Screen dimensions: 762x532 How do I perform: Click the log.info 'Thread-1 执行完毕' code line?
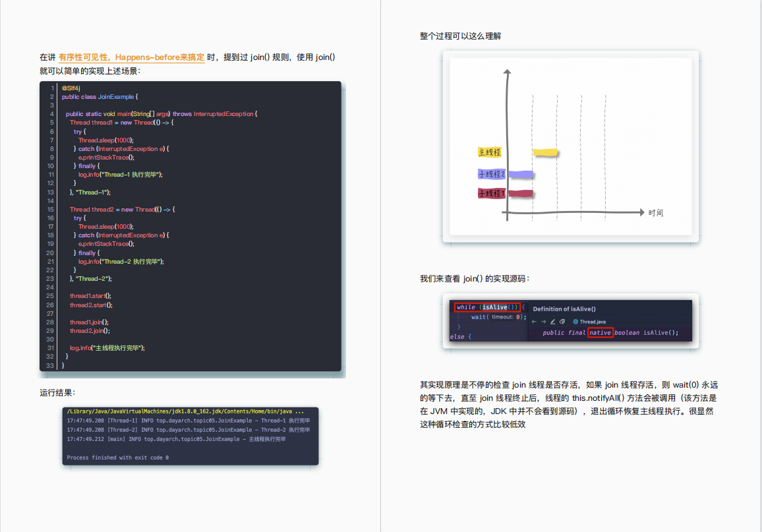click(x=121, y=175)
